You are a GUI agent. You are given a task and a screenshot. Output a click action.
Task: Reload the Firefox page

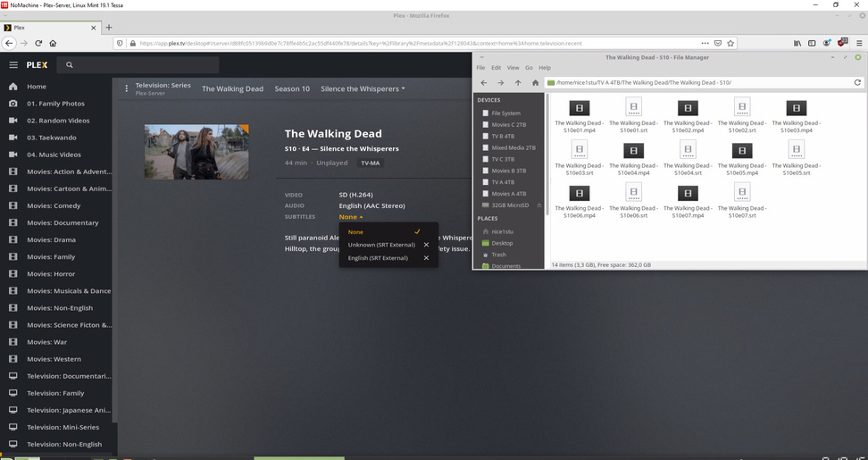point(38,43)
